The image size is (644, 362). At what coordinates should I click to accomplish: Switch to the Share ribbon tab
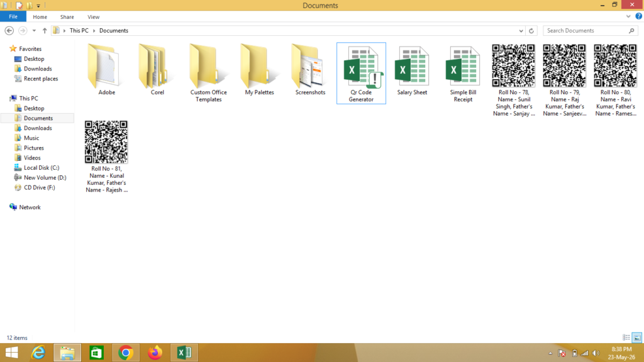click(67, 17)
